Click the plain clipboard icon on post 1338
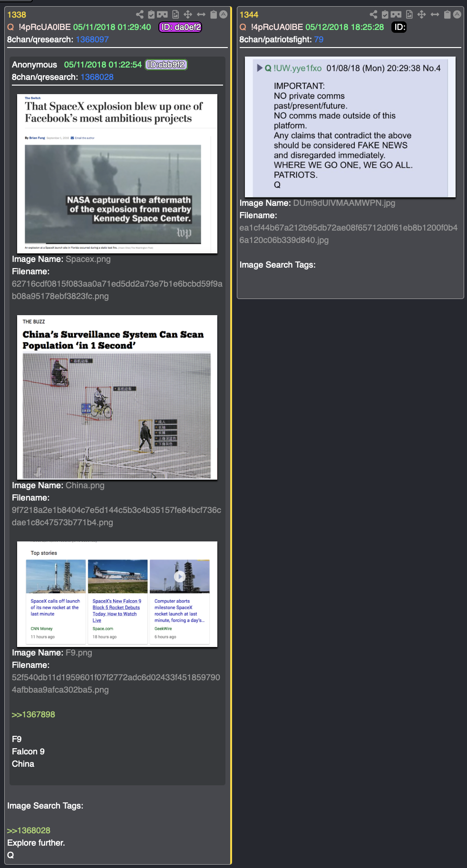 point(214,15)
